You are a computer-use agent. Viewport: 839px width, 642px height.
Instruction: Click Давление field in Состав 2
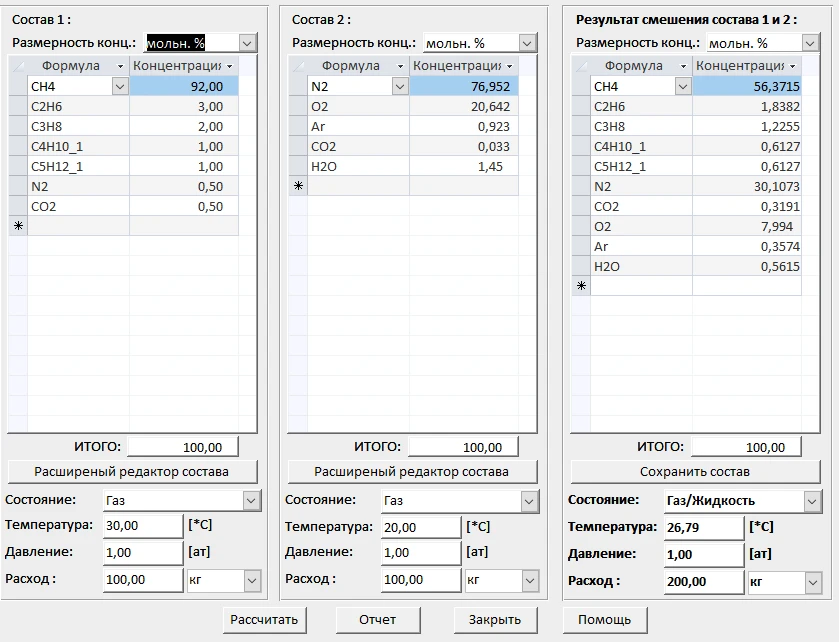420,552
